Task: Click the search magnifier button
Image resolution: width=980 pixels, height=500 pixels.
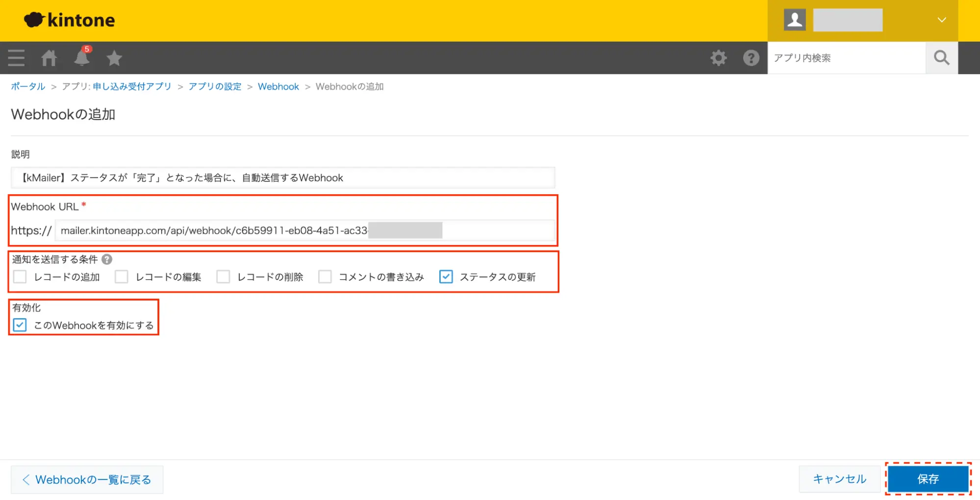Action: coord(941,58)
